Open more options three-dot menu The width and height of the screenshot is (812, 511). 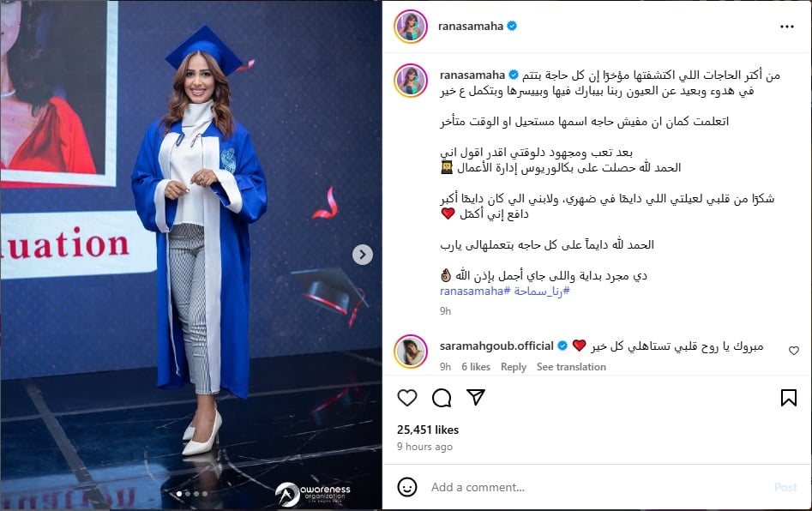point(786,27)
